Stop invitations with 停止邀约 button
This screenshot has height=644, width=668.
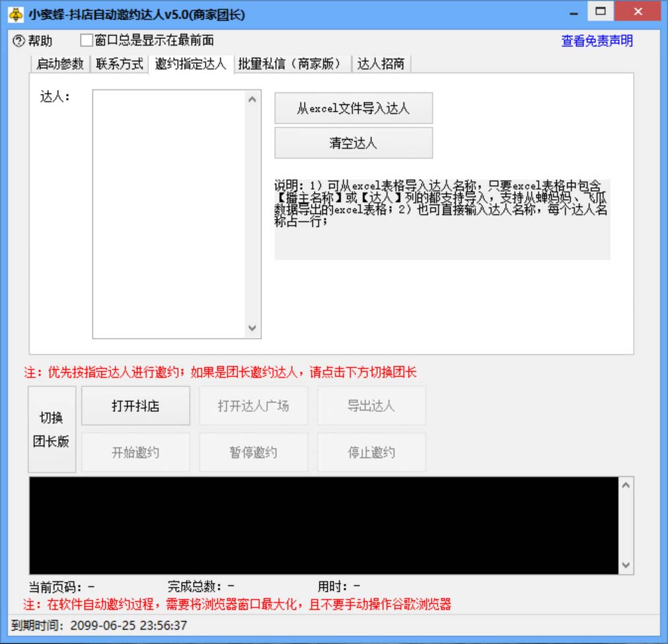[x=371, y=452]
